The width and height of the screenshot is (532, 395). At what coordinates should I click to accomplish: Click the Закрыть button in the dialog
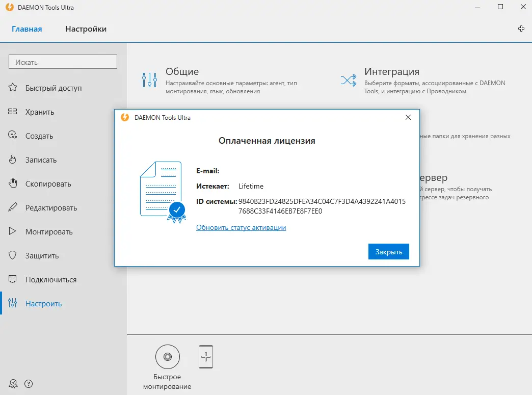coord(389,251)
